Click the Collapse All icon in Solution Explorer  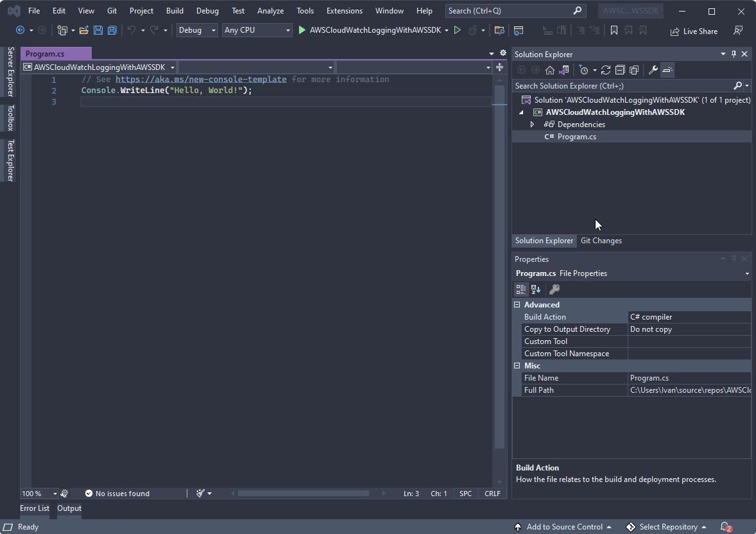tap(620, 70)
